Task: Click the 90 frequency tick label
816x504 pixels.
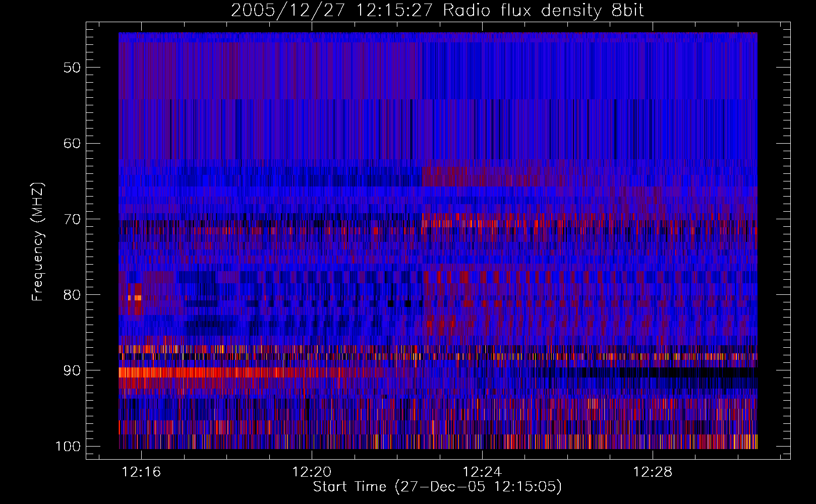Action: [x=72, y=370]
